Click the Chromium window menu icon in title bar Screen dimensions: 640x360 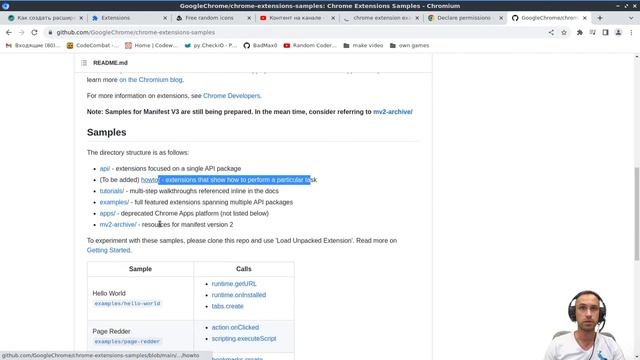pyautogui.click(x=6, y=6)
